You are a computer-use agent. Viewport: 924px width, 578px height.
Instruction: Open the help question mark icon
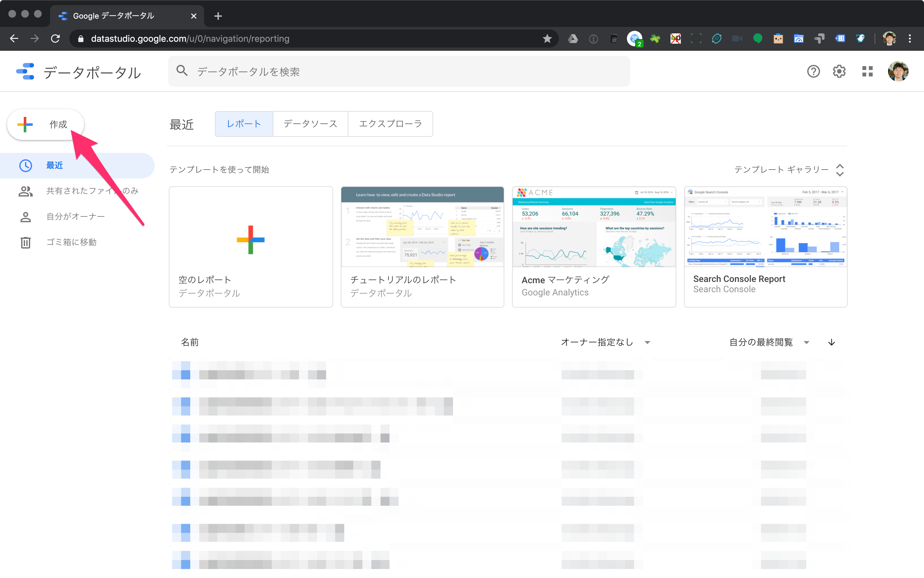click(x=813, y=72)
